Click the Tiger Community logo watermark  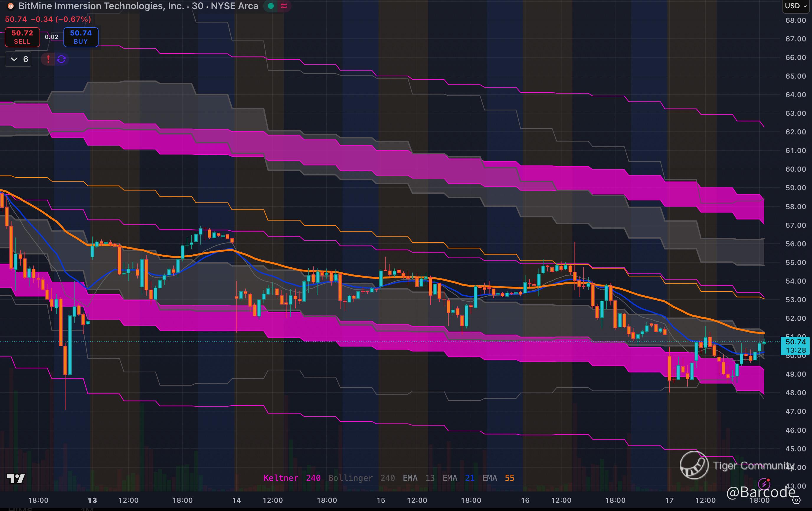point(694,465)
